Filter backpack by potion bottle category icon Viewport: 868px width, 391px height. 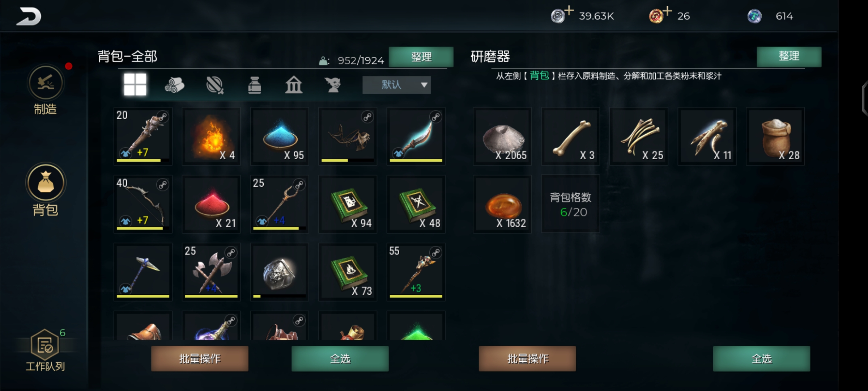[255, 85]
